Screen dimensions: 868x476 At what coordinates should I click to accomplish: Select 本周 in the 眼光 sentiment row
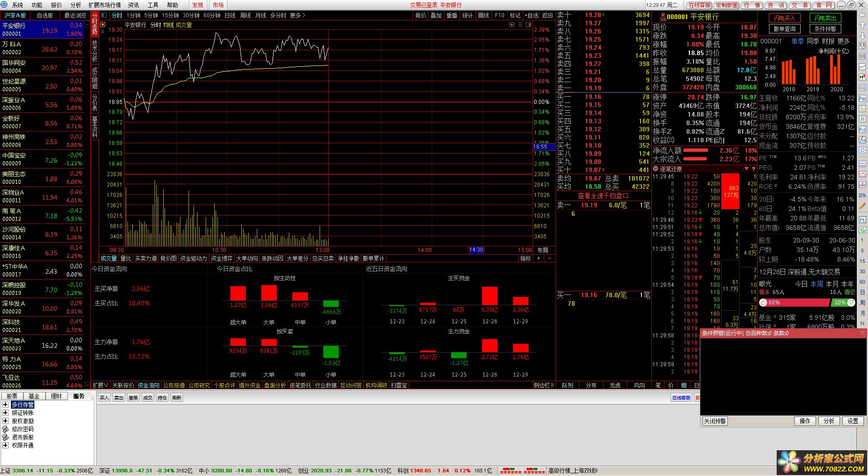[816, 284]
